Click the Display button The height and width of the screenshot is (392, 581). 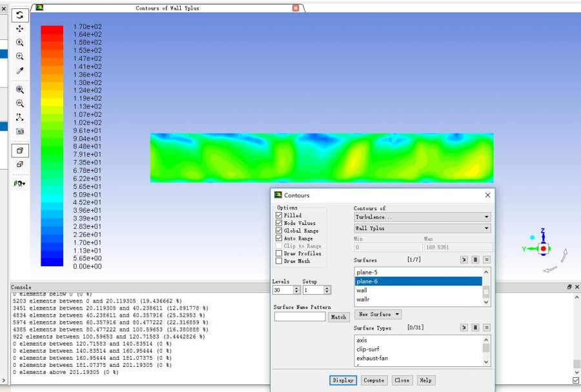343,380
